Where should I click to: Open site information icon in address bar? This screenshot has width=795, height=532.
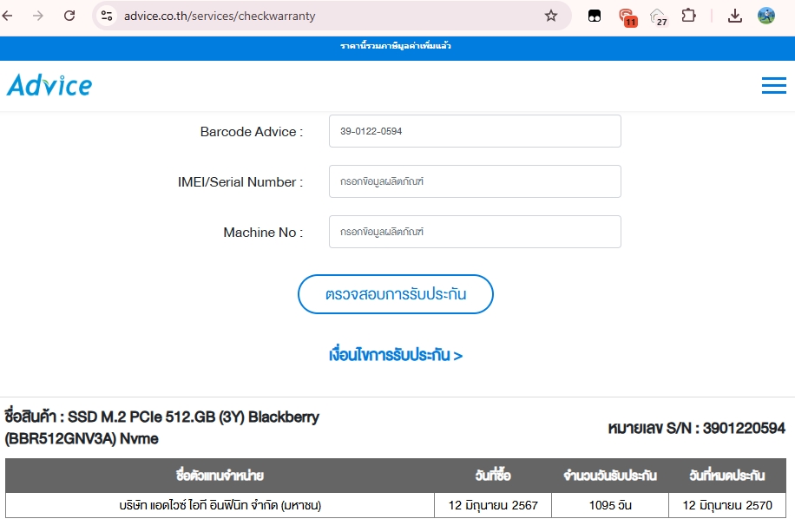(107, 16)
